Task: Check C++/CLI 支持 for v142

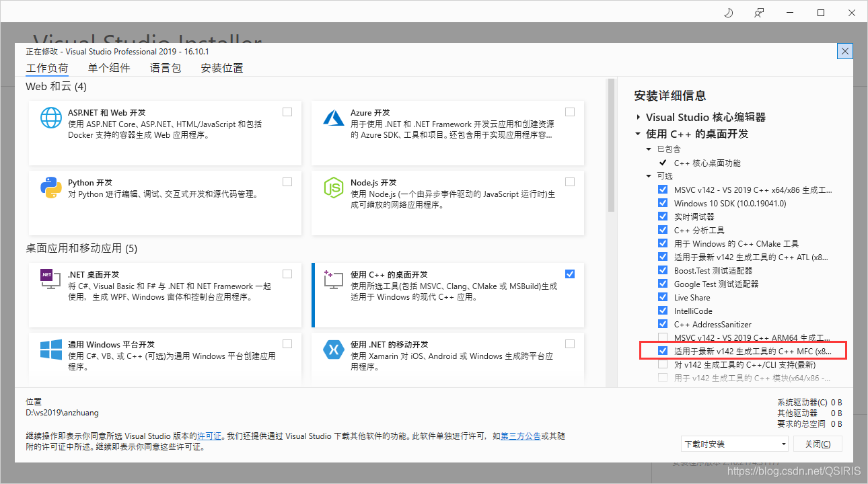Action: tap(663, 364)
